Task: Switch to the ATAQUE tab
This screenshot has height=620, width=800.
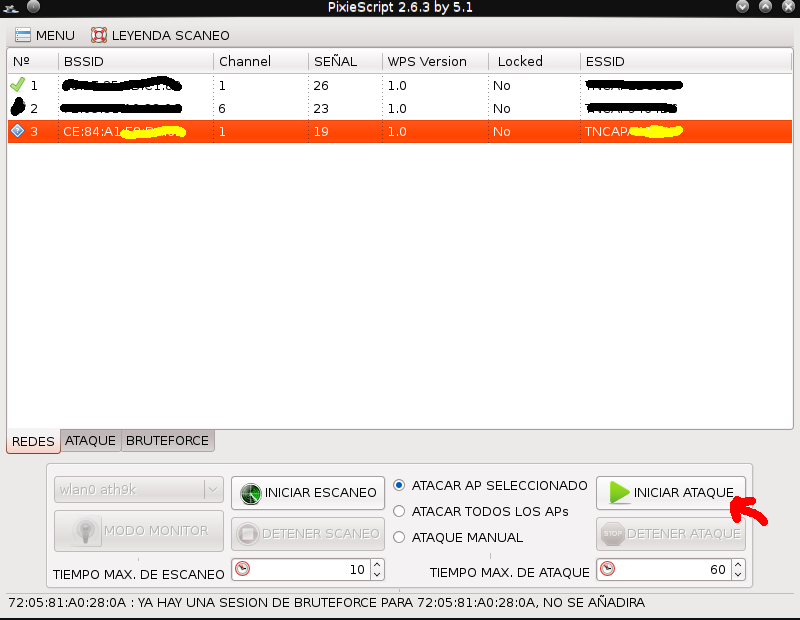Action: [90, 440]
